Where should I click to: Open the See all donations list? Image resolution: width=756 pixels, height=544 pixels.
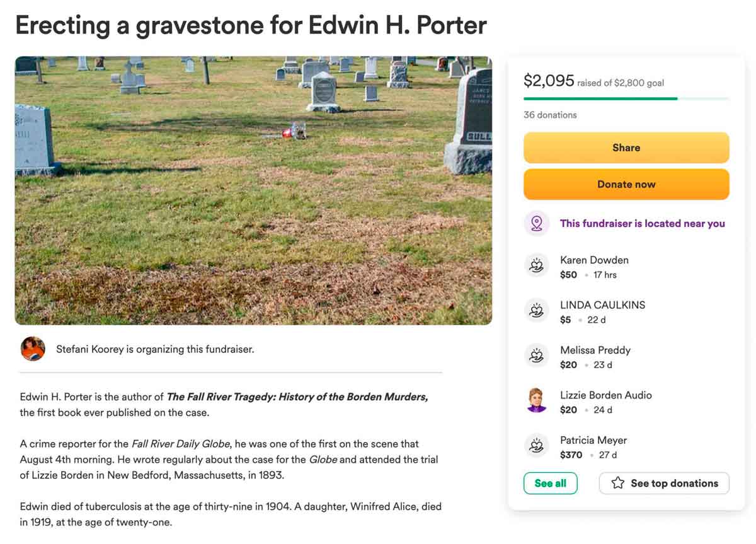coord(550,483)
